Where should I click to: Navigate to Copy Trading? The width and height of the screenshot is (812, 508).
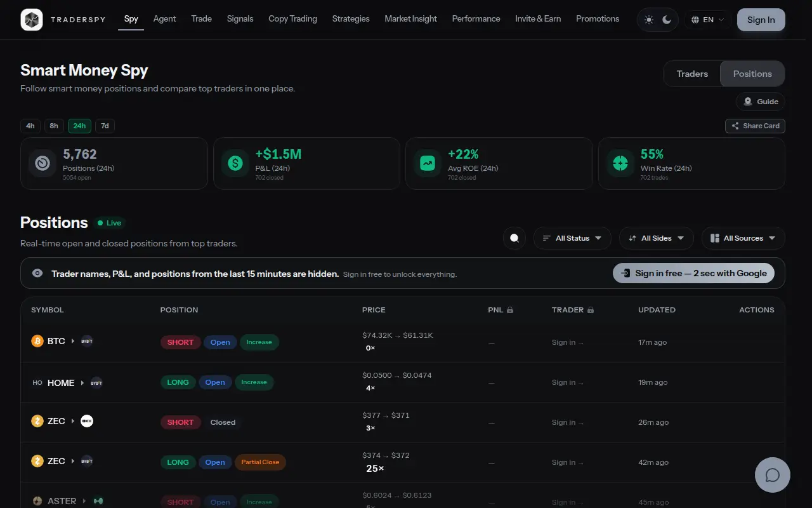292,19
